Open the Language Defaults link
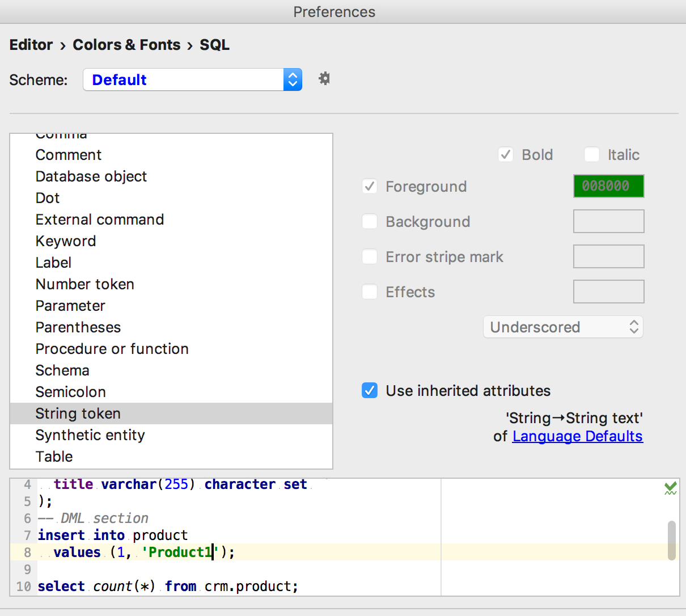This screenshot has width=686, height=616. pos(577,436)
